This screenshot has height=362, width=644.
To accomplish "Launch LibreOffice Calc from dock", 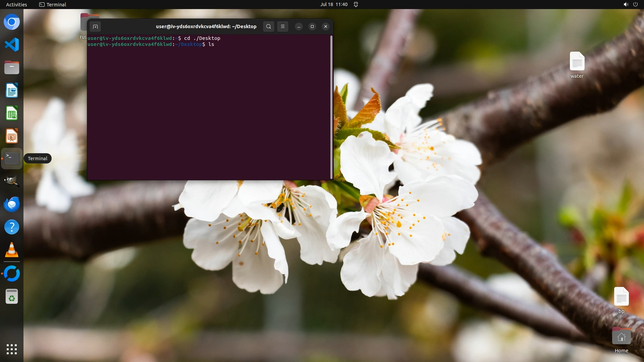I will tap(12, 113).
